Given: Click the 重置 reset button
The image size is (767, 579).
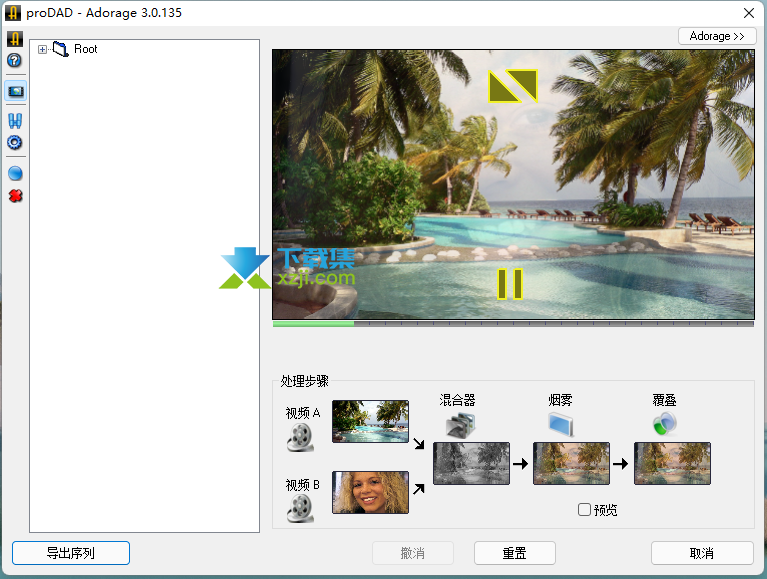Looking at the screenshot, I should 515,553.
